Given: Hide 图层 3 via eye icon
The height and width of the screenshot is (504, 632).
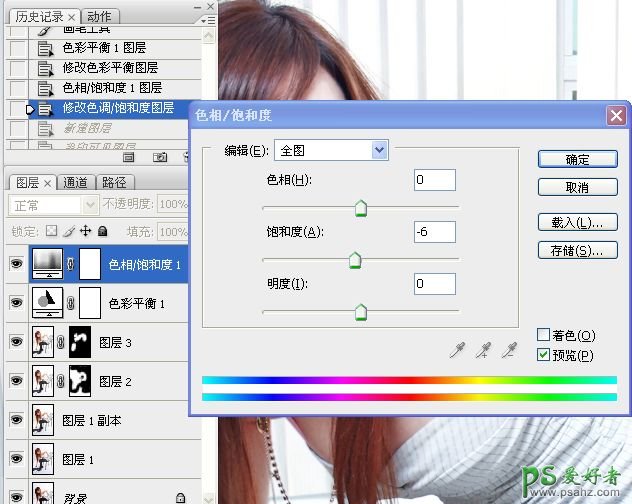Looking at the screenshot, I should click(x=17, y=342).
